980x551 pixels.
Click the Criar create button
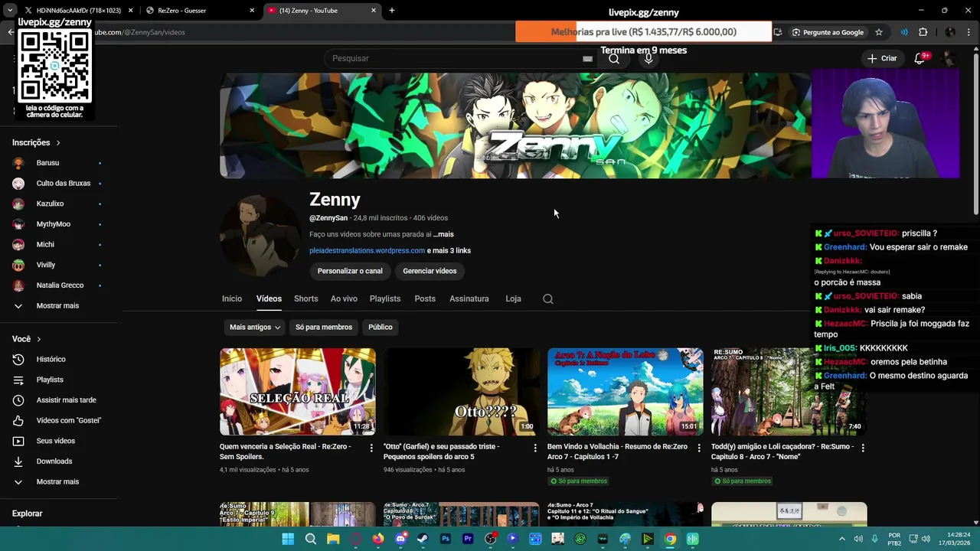click(x=882, y=58)
